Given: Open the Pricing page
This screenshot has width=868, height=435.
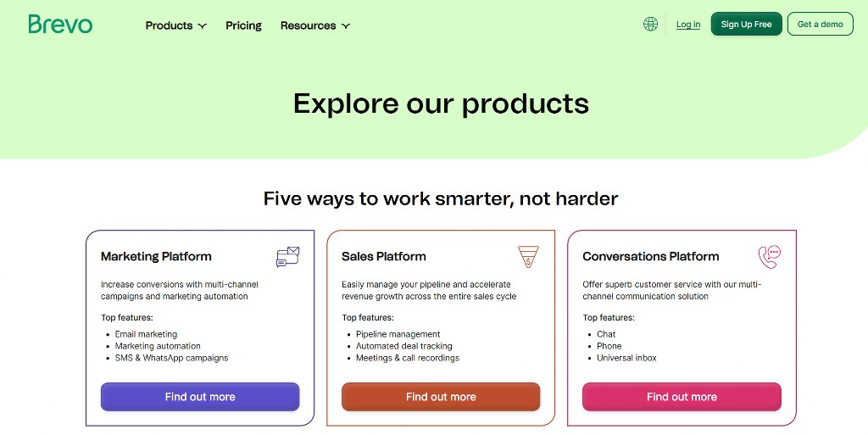Looking at the screenshot, I should [243, 25].
